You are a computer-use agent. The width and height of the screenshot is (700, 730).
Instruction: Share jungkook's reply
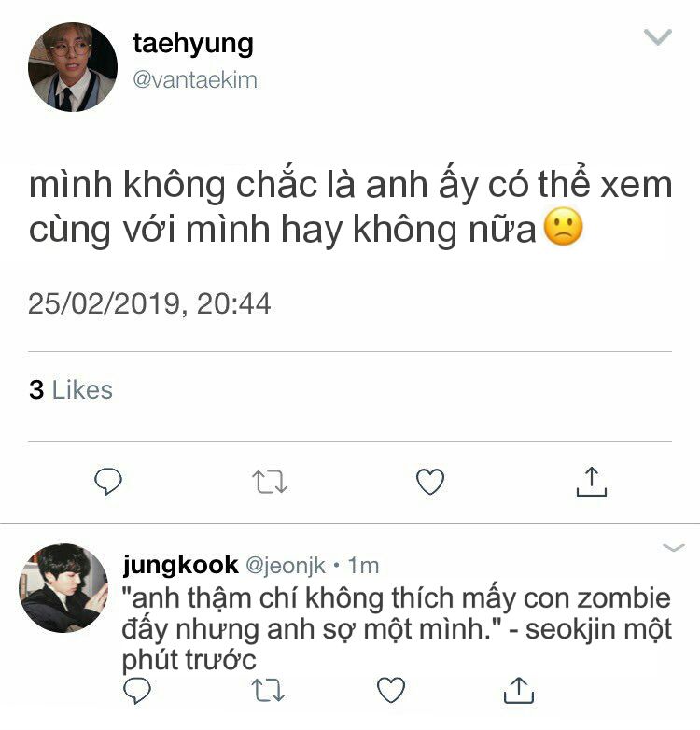click(519, 690)
